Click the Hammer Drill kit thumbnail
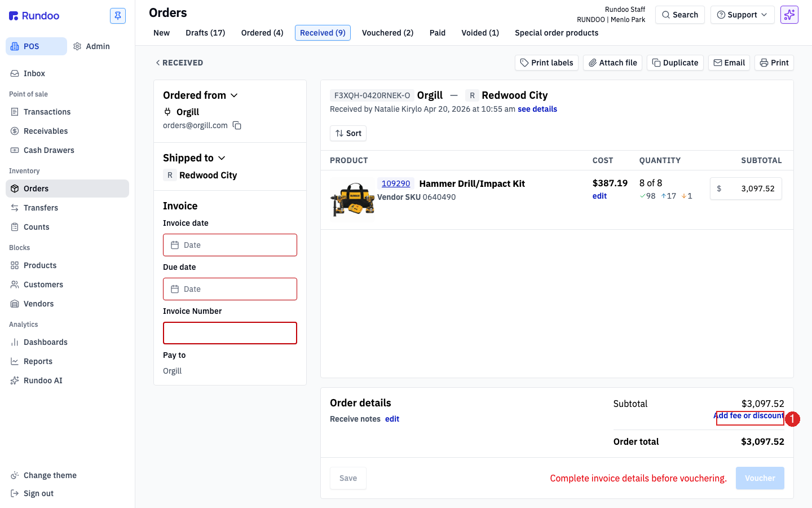 click(353, 199)
